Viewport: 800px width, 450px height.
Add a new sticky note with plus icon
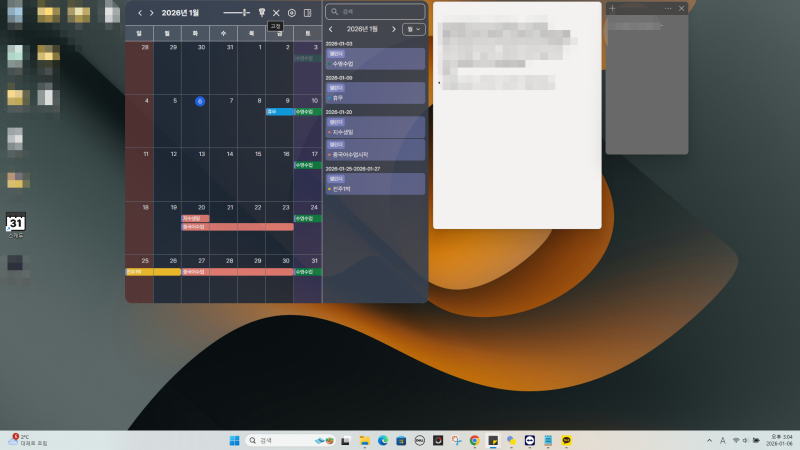pyautogui.click(x=612, y=8)
